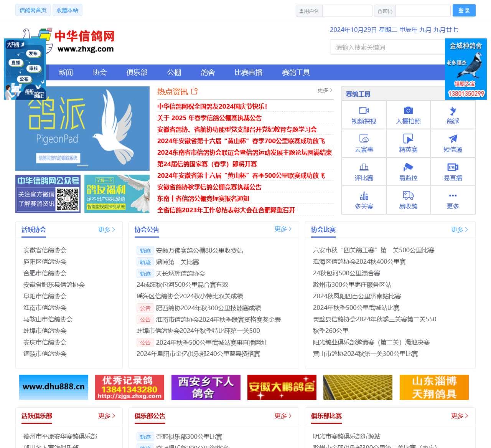This screenshot has width=491, height=448.
Task: Expand 更多 in 活跃俱乐部 section
Action: pyautogui.click(x=106, y=415)
